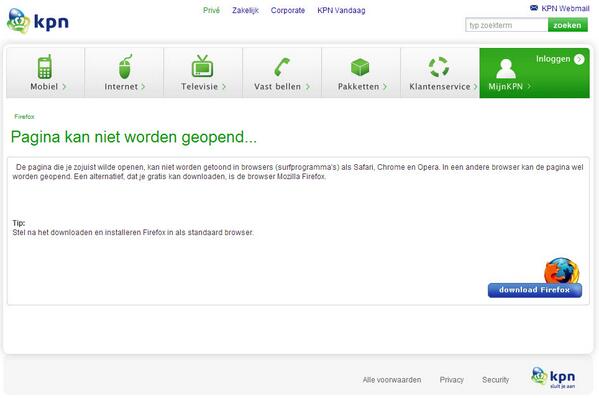Screen dimensions: 599x398
Task: Open the Vast bellen menu label
Action: pyautogui.click(x=278, y=87)
